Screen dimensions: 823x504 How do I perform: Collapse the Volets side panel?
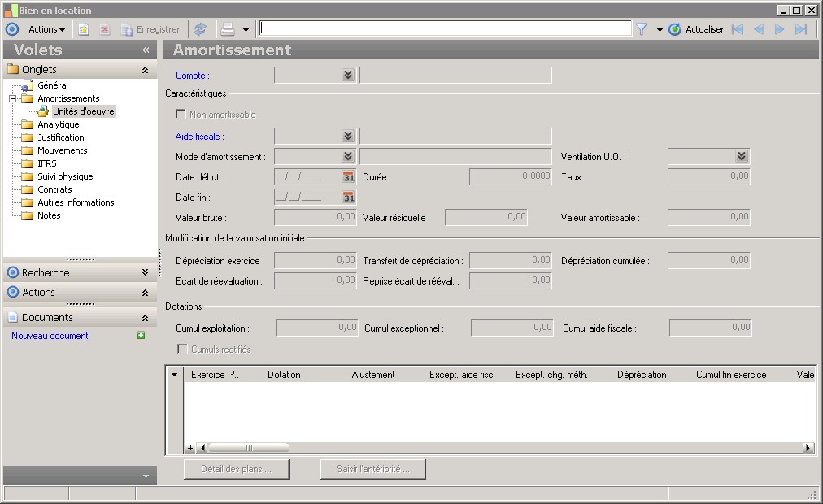pos(146,50)
